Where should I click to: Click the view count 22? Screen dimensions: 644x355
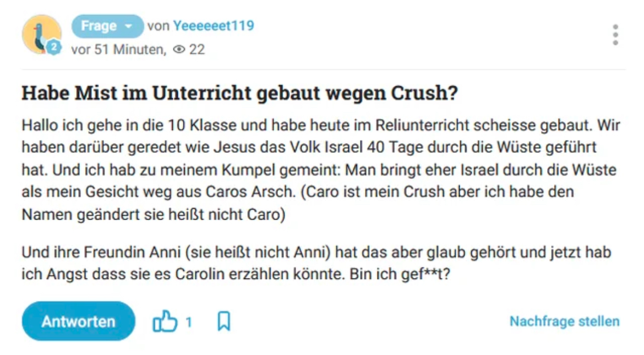(x=197, y=50)
